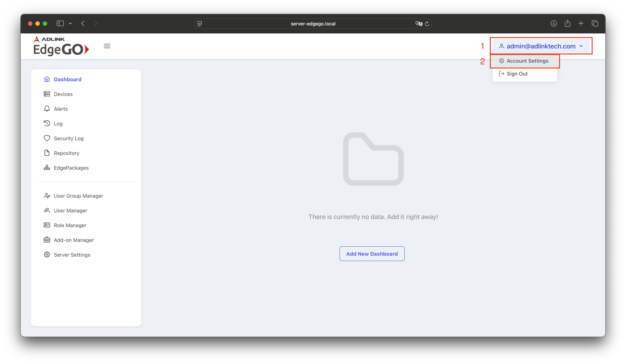626x364 pixels.
Task: Click the browser back arrow
Action: click(x=83, y=23)
